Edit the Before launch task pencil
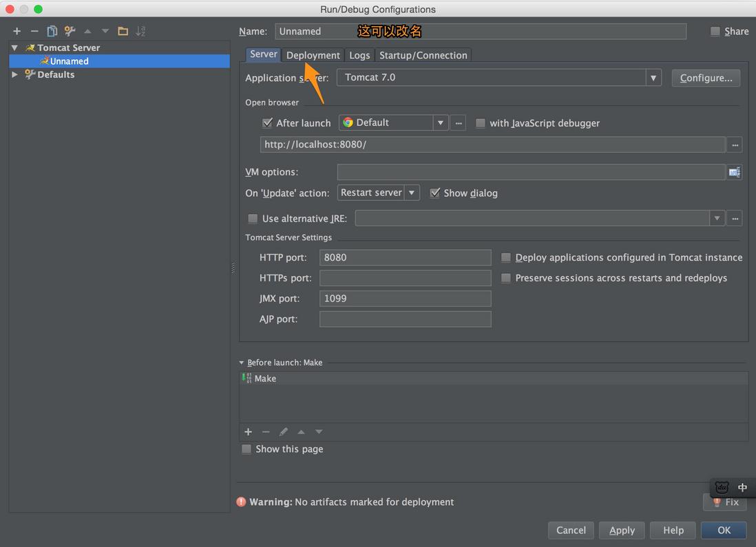Screen dimensions: 756x547 284,432
